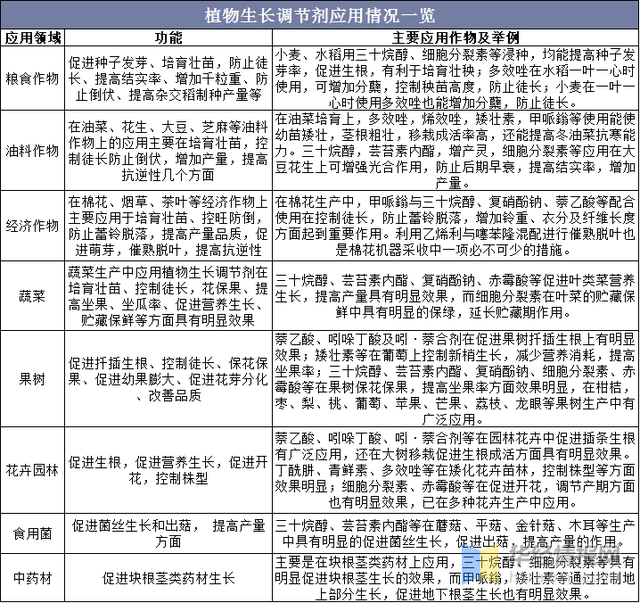Select the 经济作物 row label
The height and width of the screenshot is (603, 640).
(33, 226)
